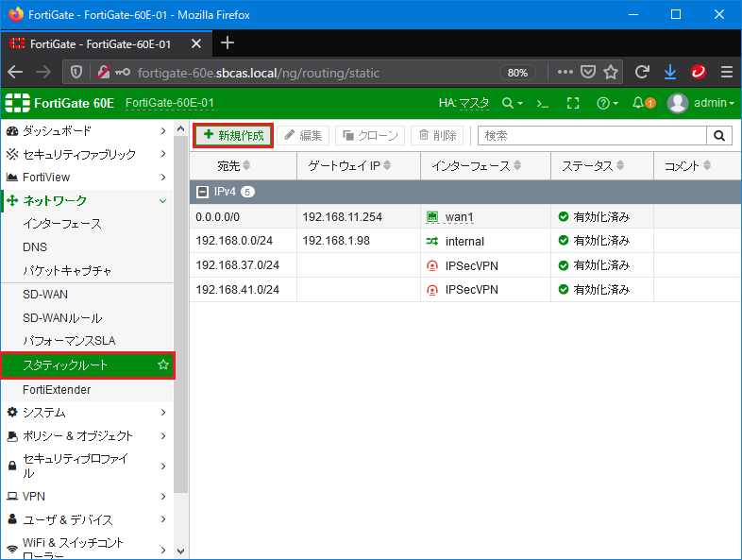742x560 pixels.
Task: Favorite the スタティックルート menu star
Action: click(163, 365)
